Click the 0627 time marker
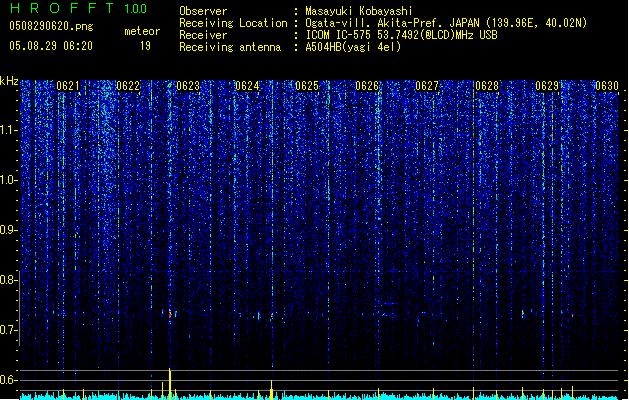The height and width of the screenshot is (400, 629). pyautogui.click(x=427, y=86)
